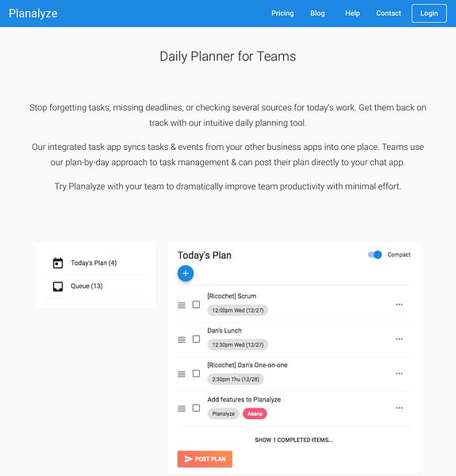Open more options for Dan's One-on-one
456x476 pixels.
tap(399, 374)
